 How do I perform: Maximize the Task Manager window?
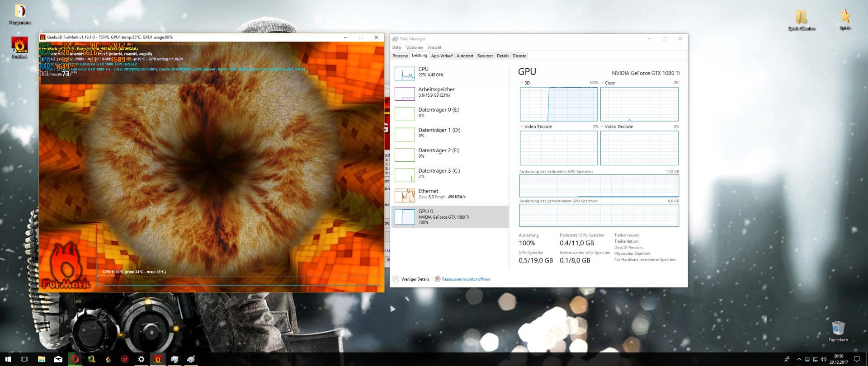665,39
